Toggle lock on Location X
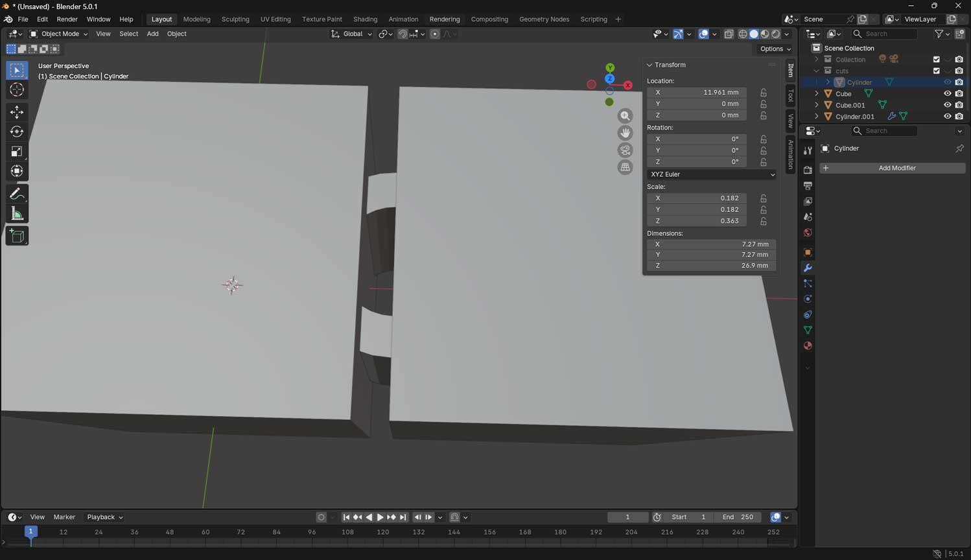 pos(764,93)
